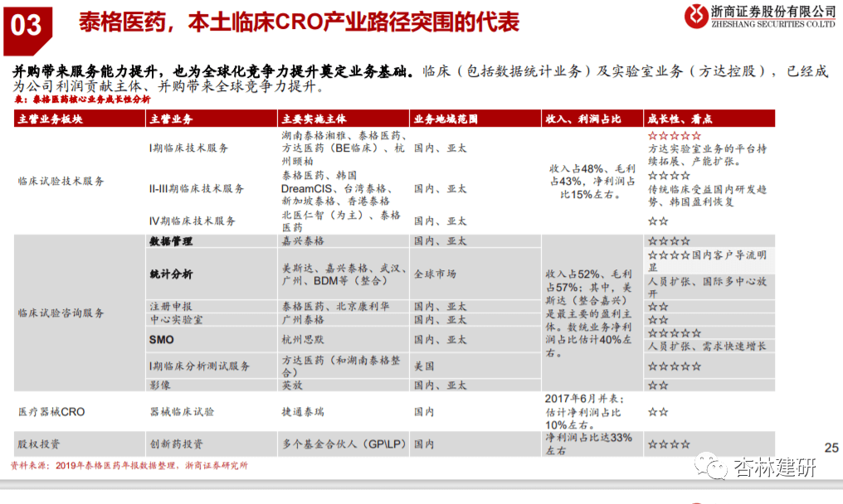Click the column header "主营业务"
The image size is (843, 504).
tap(171, 119)
